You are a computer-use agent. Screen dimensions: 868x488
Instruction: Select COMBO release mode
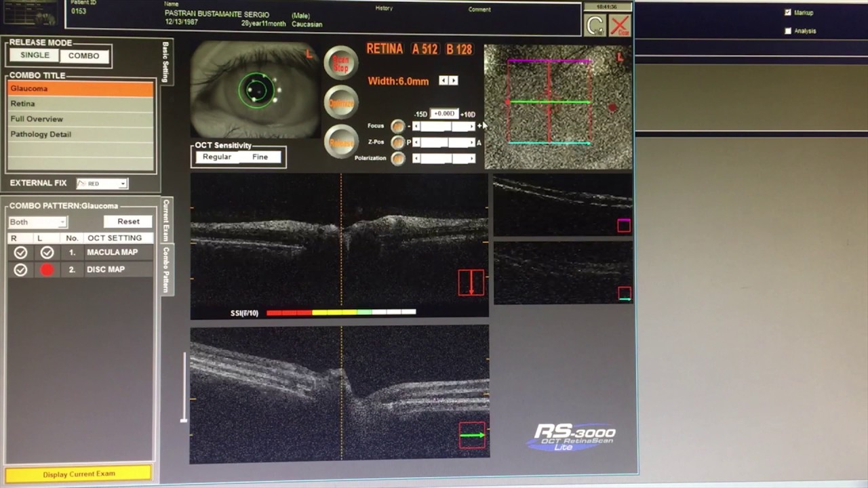pyautogui.click(x=83, y=56)
